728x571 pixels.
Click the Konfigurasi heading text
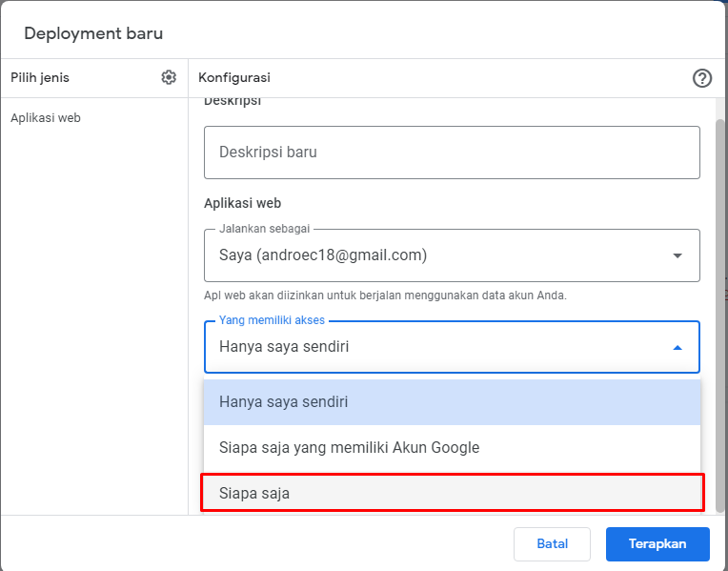tap(234, 77)
